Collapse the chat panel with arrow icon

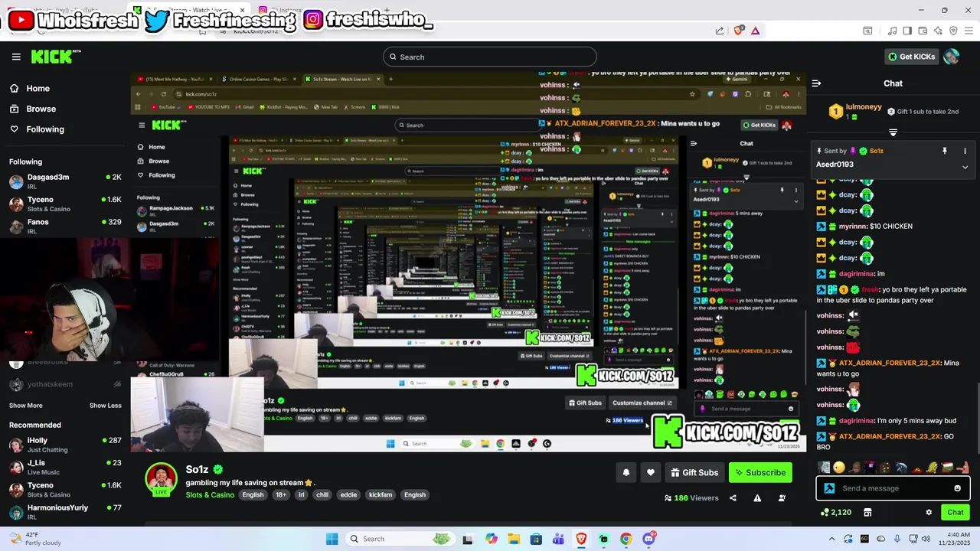(x=816, y=83)
